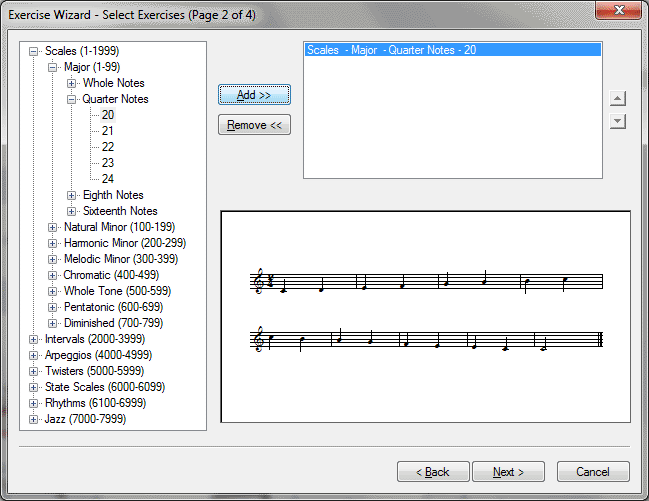Select Rhythms (6100-6999) label
The image size is (649, 501).
pos(95,403)
